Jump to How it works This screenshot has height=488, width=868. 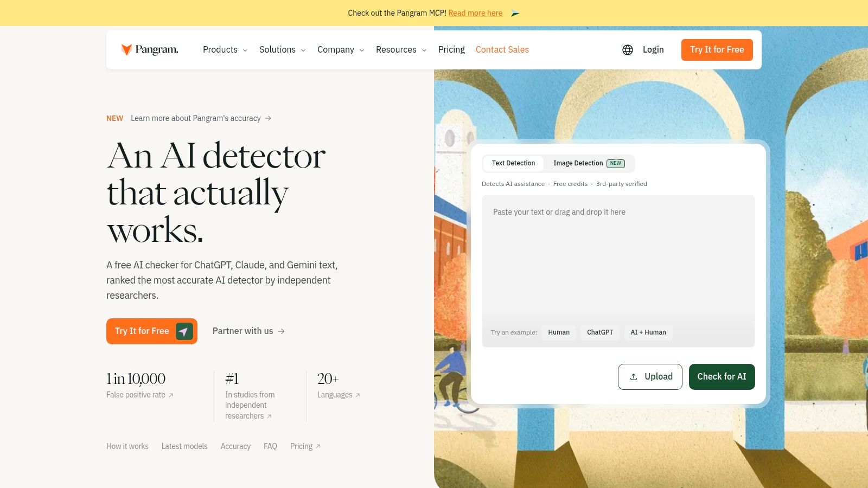pos(127,446)
